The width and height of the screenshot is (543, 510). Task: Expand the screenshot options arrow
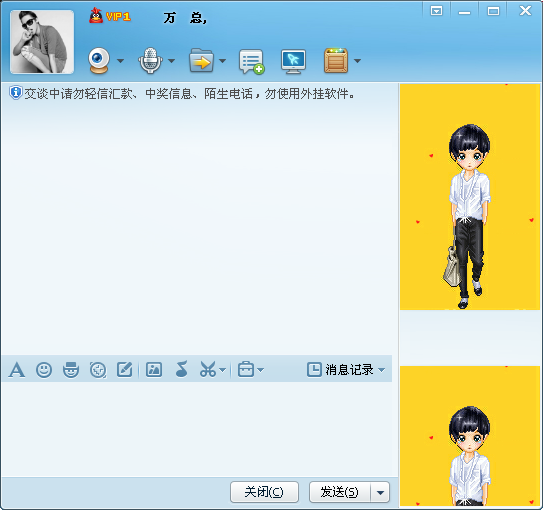pos(223,370)
